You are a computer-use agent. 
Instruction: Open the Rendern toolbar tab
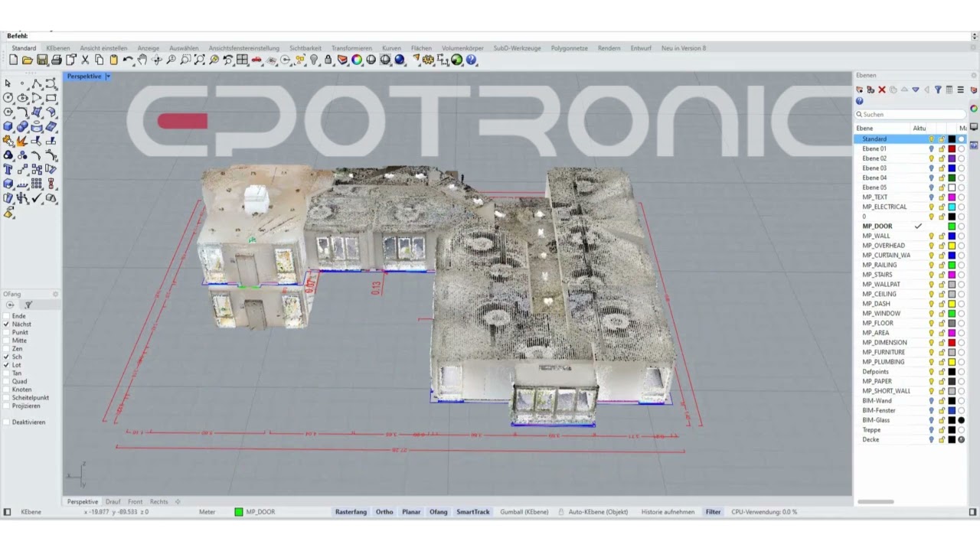(x=609, y=48)
